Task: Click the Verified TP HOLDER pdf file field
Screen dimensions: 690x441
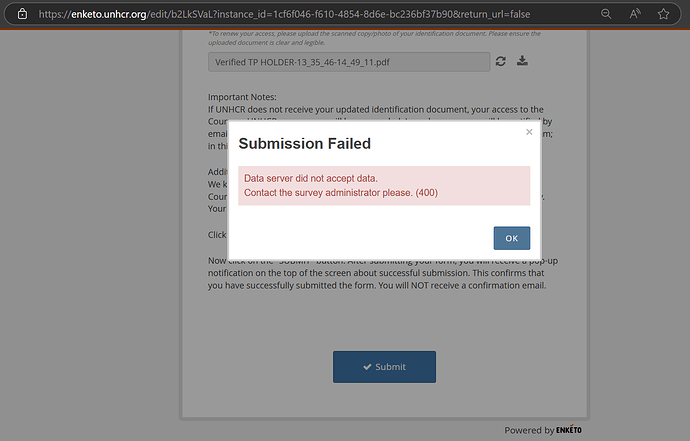Action: click(349, 62)
